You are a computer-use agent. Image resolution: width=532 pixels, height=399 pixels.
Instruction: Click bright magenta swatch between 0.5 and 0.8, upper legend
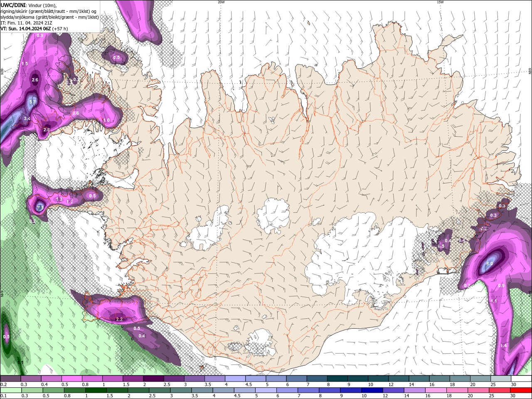(x=71, y=379)
